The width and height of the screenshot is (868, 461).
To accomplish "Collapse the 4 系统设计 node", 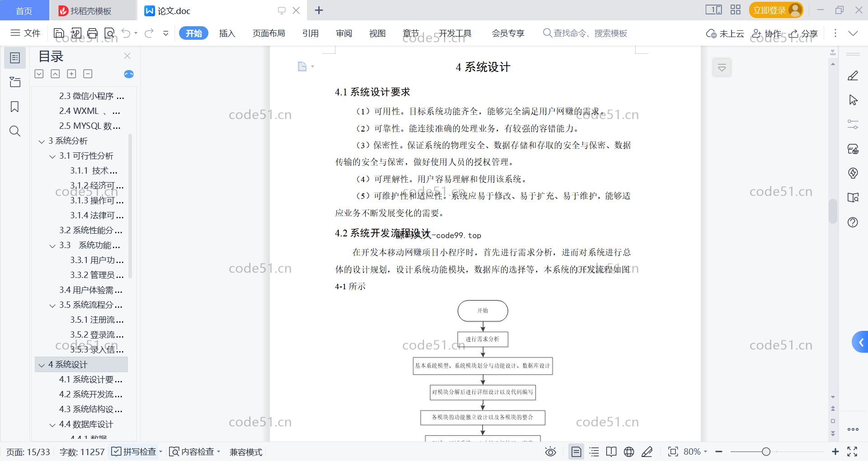I will (42, 365).
